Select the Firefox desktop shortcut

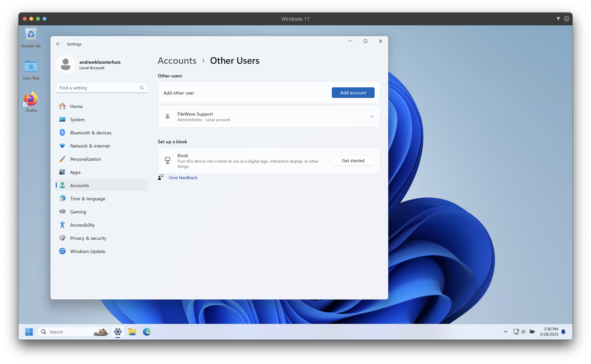pos(31,102)
